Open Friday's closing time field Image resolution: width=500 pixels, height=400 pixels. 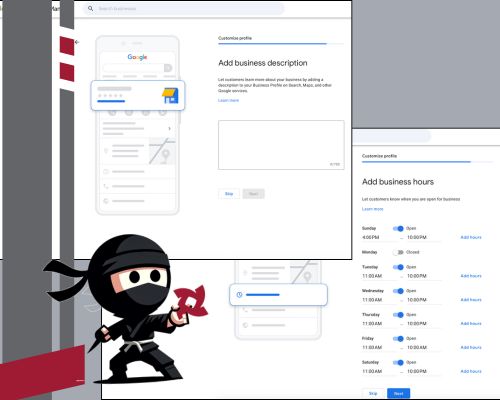tap(423, 348)
